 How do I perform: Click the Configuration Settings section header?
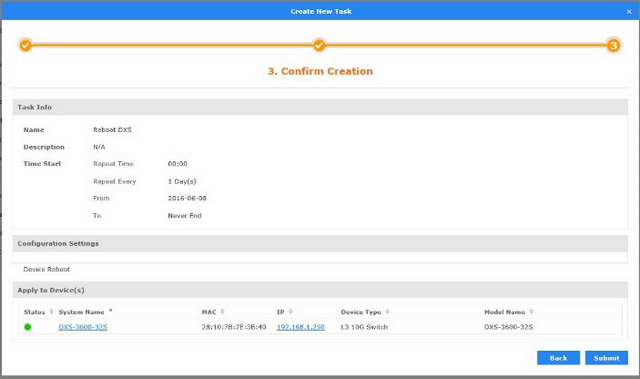coord(320,243)
